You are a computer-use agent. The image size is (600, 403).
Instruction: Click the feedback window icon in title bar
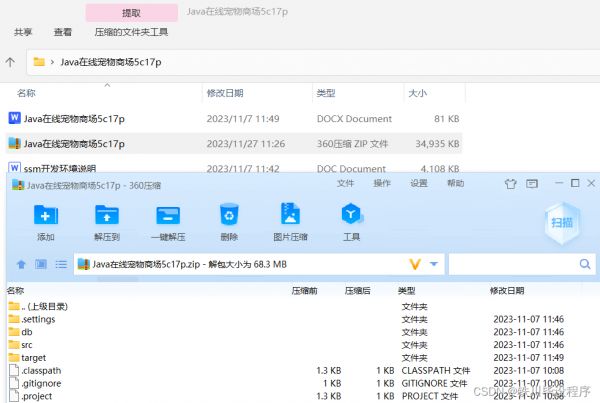(x=532, y=184)
